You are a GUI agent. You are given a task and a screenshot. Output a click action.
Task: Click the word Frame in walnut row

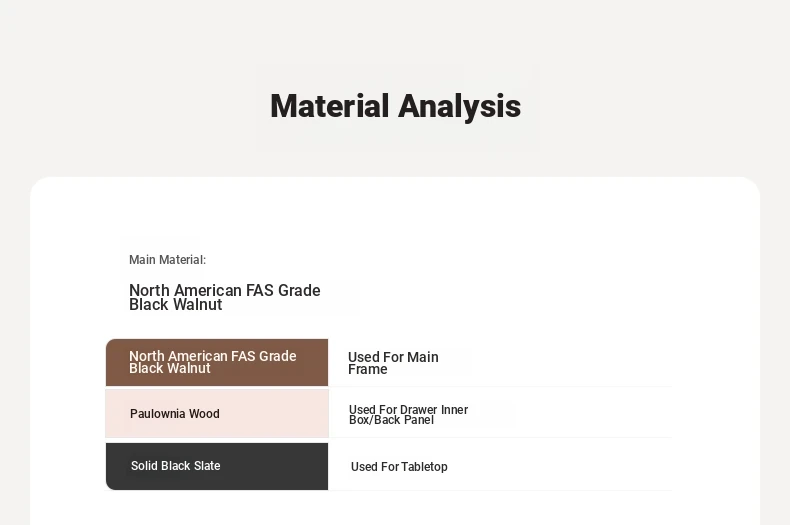[368, 369]
